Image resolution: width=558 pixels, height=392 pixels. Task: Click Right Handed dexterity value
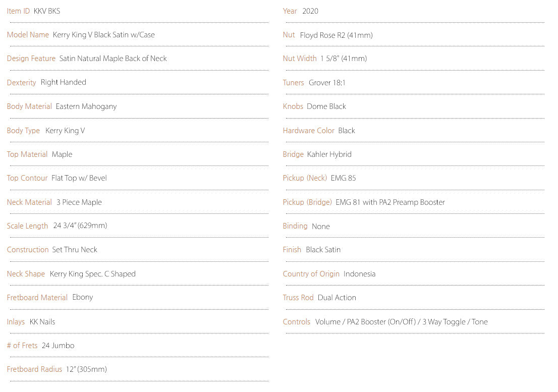point(64,82)
